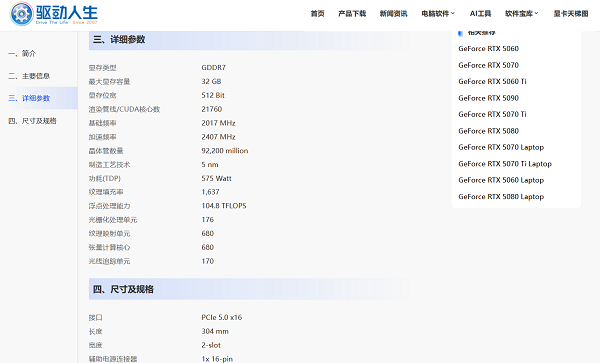Open GeForce RTX 5060 Laptop link

[501, 180]
